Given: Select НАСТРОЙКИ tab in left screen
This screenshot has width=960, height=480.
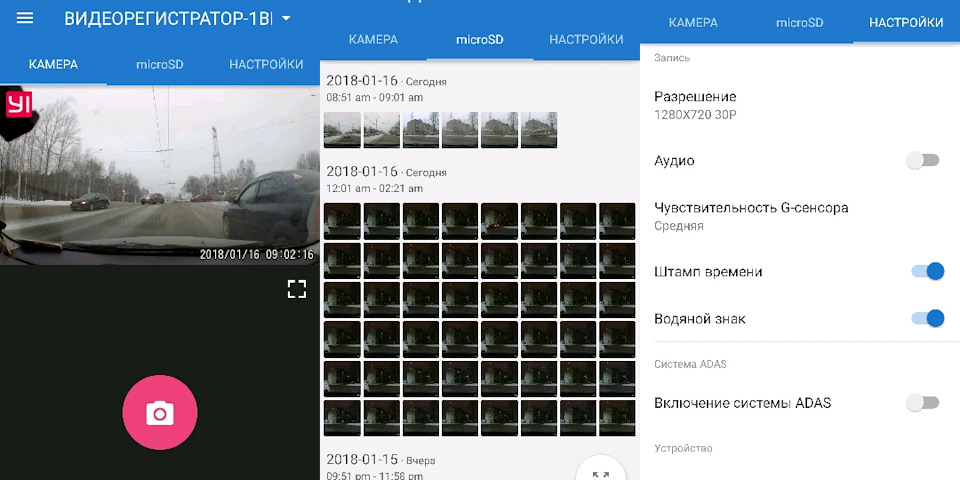Looking at the screenshot, I should [x=266, y=64].
